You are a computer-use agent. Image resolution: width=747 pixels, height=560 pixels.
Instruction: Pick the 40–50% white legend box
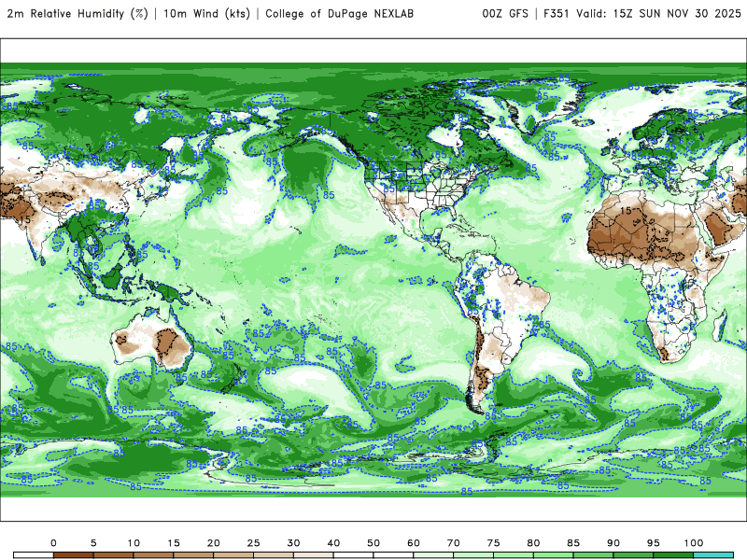(x=354, y=555)
